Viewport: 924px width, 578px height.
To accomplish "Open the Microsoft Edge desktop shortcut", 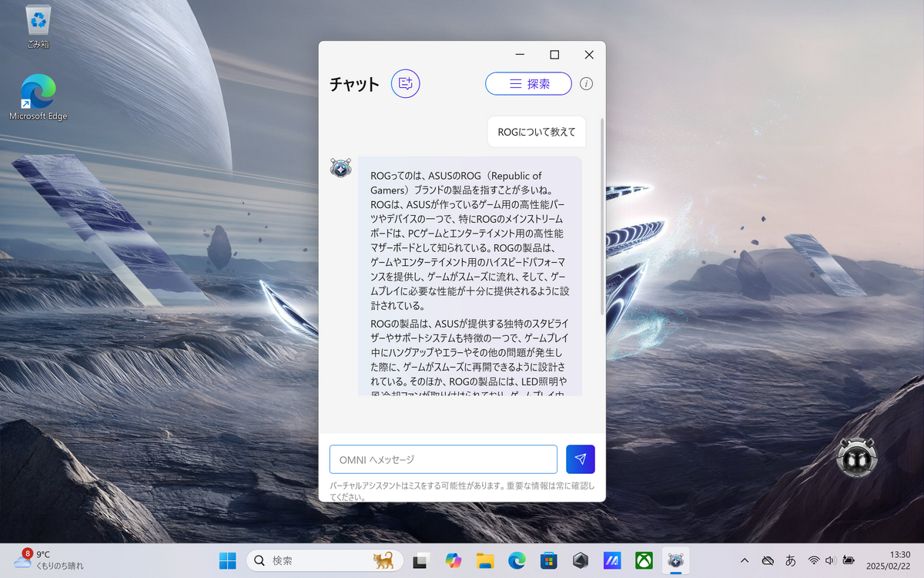I will pos(38,98).
